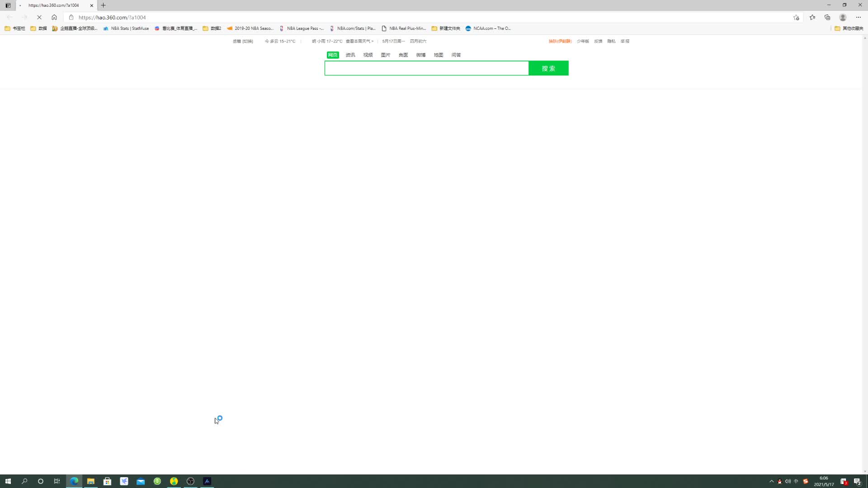Viewport: 868px width, 488px height.
Task: Open the vertical tabs button
Action: [x=8, y=5]
